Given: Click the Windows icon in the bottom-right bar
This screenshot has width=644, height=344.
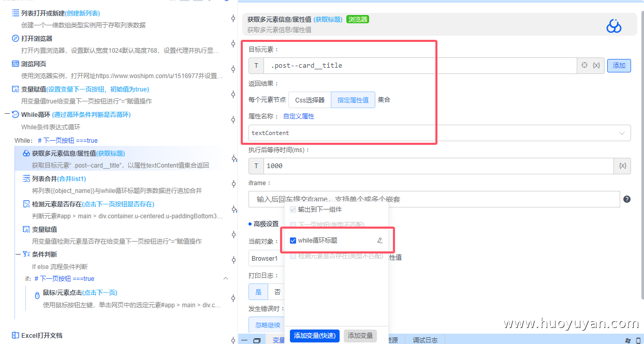Looking at the screenshot, I should [628, 340].
